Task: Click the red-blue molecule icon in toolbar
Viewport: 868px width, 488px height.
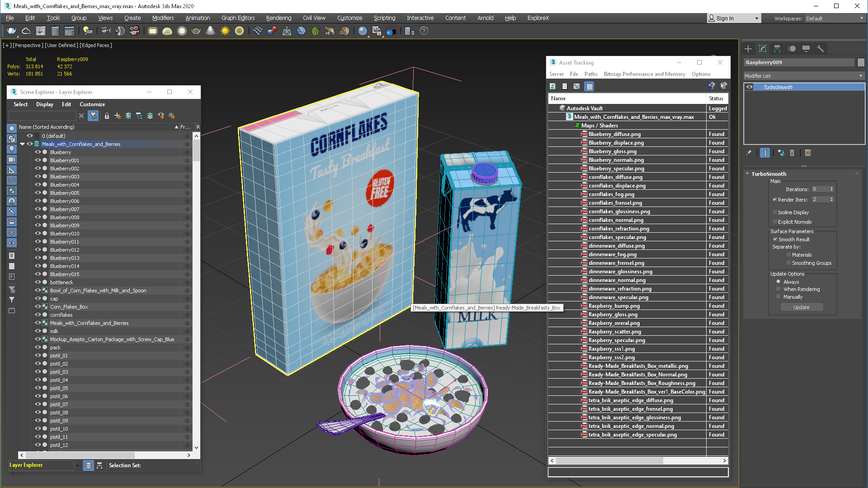Action: (272, 31)
